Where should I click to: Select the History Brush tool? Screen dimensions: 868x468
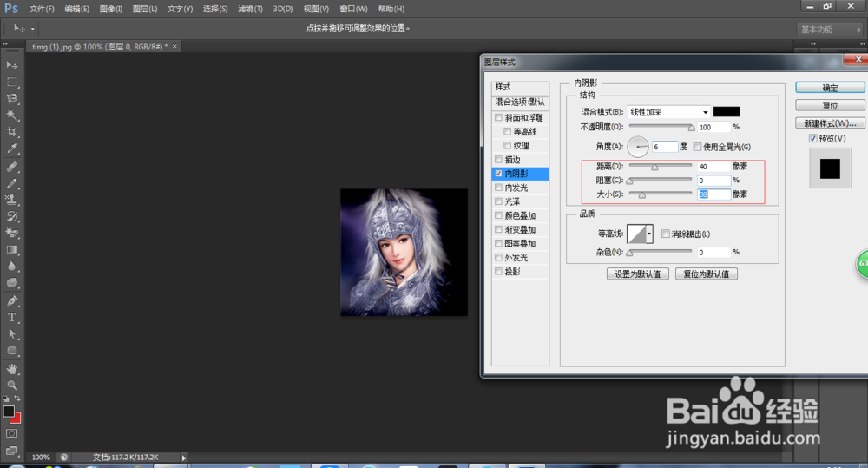pos(11,216)
